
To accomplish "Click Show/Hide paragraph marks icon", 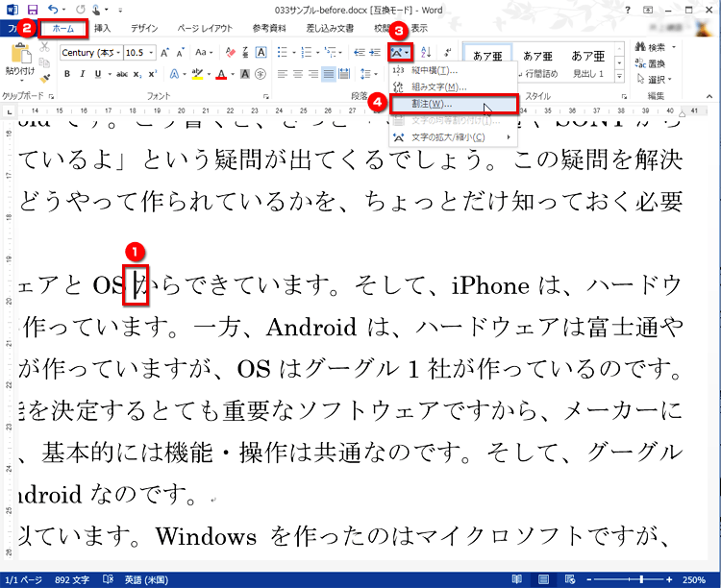I will point(447,53).
